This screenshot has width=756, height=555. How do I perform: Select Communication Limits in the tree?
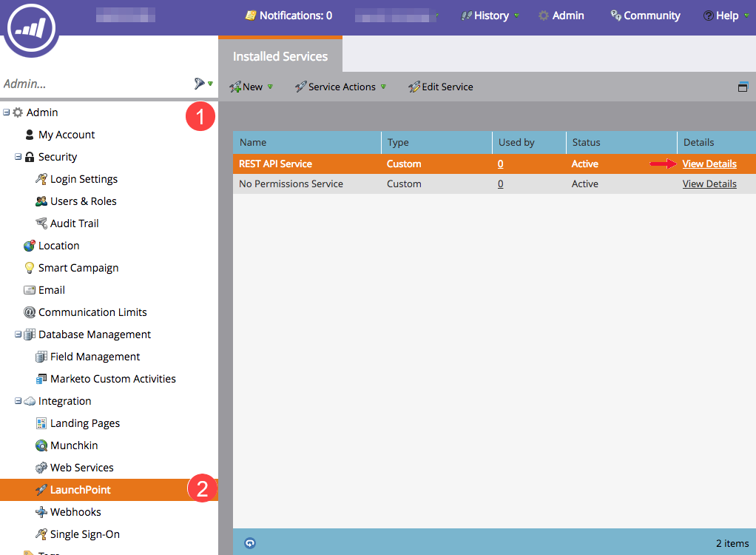pos(92,312)
